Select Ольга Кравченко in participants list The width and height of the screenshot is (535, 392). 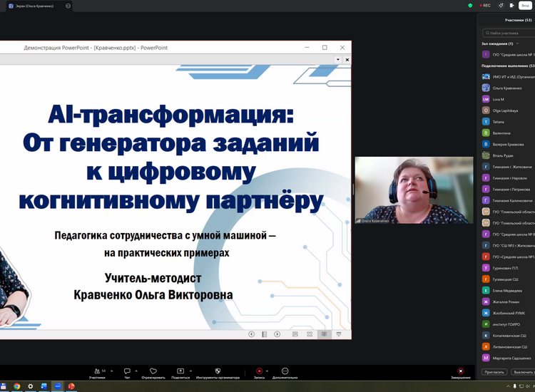(506, 88)
